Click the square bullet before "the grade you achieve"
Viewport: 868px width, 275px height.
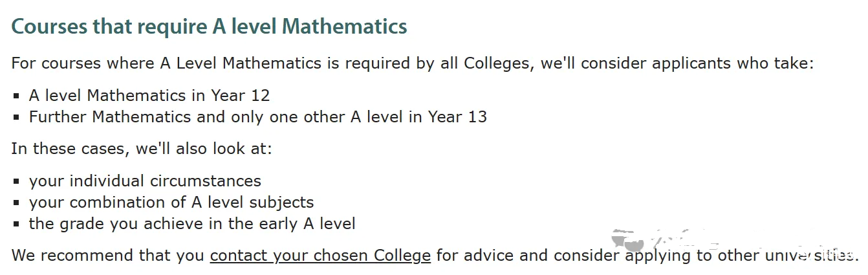(17, 224)
